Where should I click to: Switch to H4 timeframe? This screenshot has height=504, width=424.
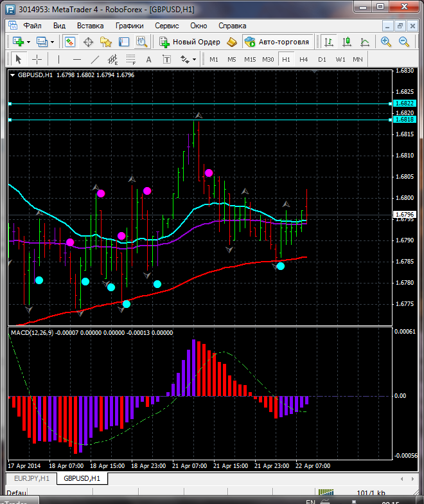pos(303,59)
